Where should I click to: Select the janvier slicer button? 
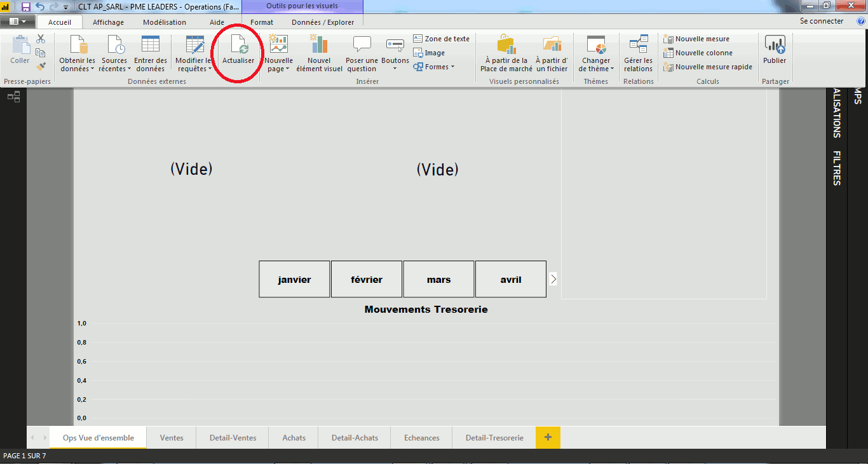click(x=294, y=278)
